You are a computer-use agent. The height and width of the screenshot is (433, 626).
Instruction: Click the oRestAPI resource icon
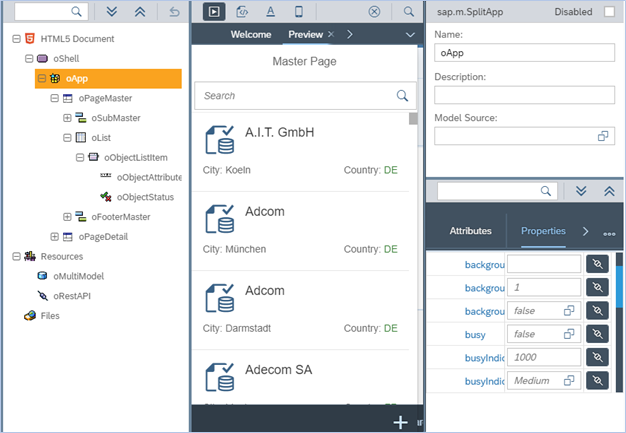(x=42, y=296)
